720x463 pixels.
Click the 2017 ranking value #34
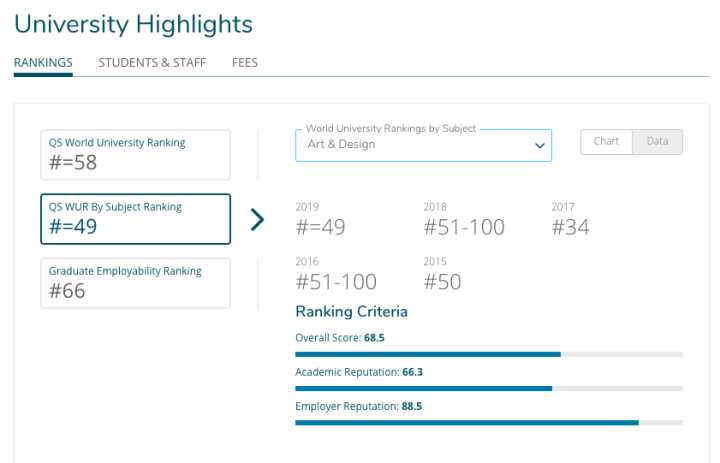tap(570, 227)
